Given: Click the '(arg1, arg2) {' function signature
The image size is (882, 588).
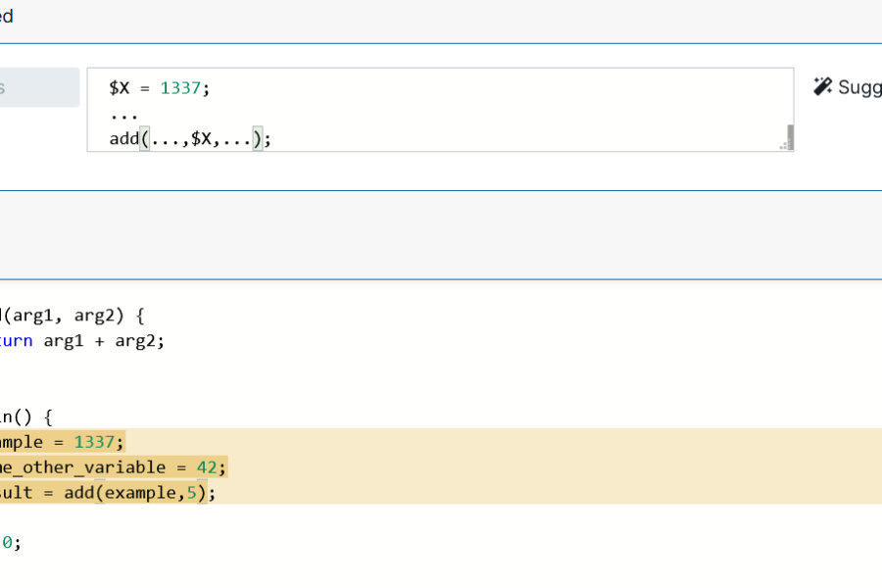Looking at the screenshot, I should point(73,316).
